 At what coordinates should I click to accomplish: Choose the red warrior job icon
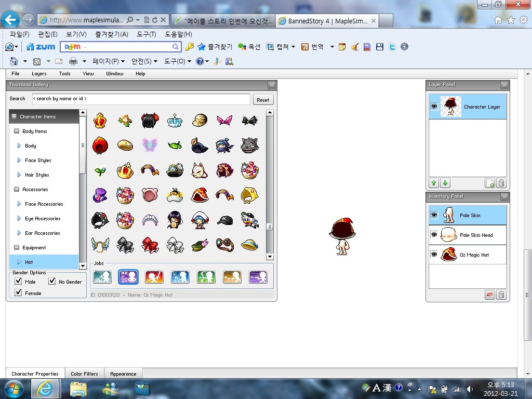[x=154, y=277]
